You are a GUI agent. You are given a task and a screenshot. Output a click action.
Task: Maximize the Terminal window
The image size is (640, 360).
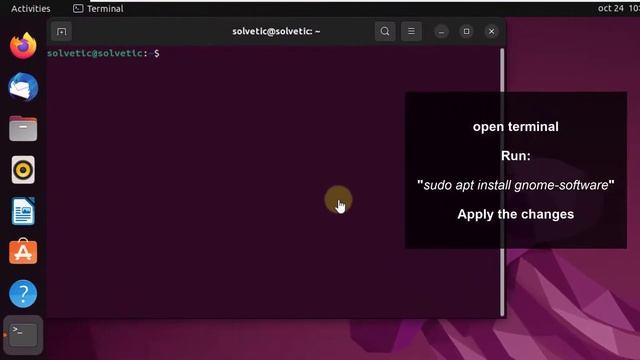pos(467,31)
